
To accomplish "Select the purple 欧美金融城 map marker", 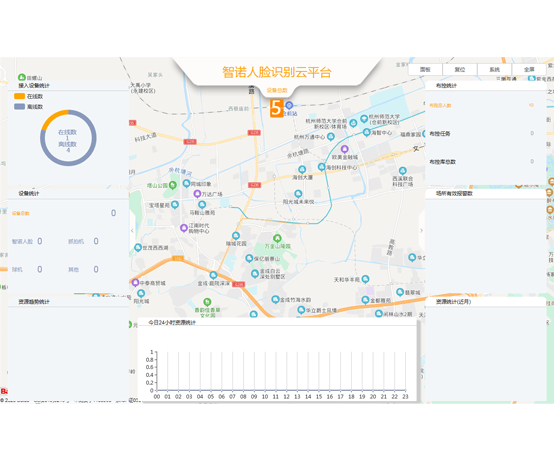I will tap(344, 149).
